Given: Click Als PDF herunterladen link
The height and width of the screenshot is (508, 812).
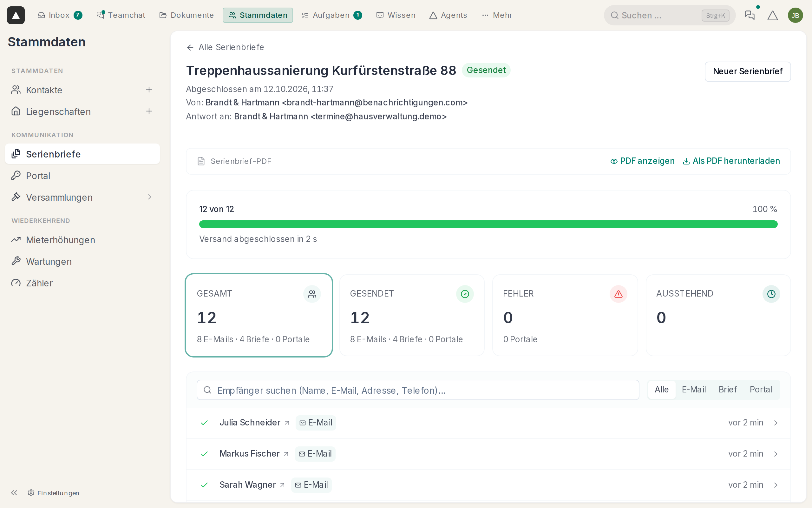Looking at the screenshot, I should [x=731, y=161].
